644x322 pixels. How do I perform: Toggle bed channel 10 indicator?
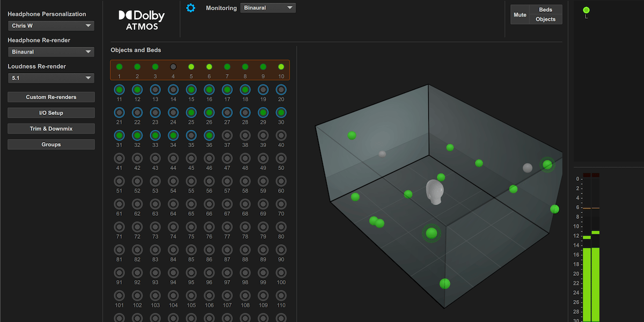(281, 67)
